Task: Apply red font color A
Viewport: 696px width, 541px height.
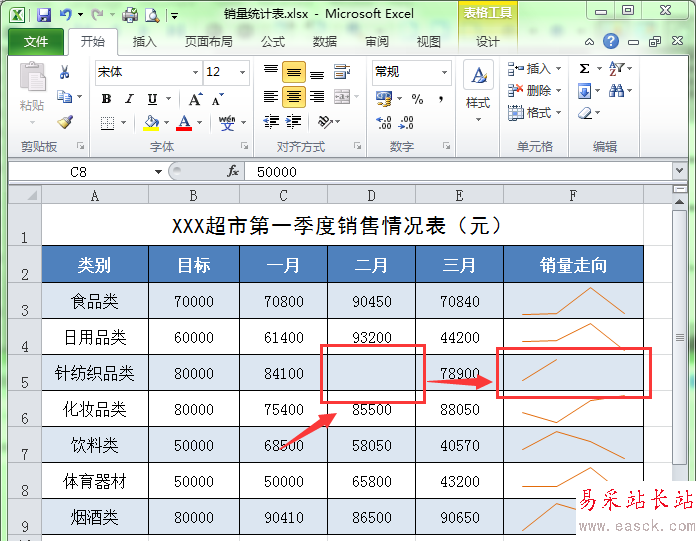Action: coord(184,122)
